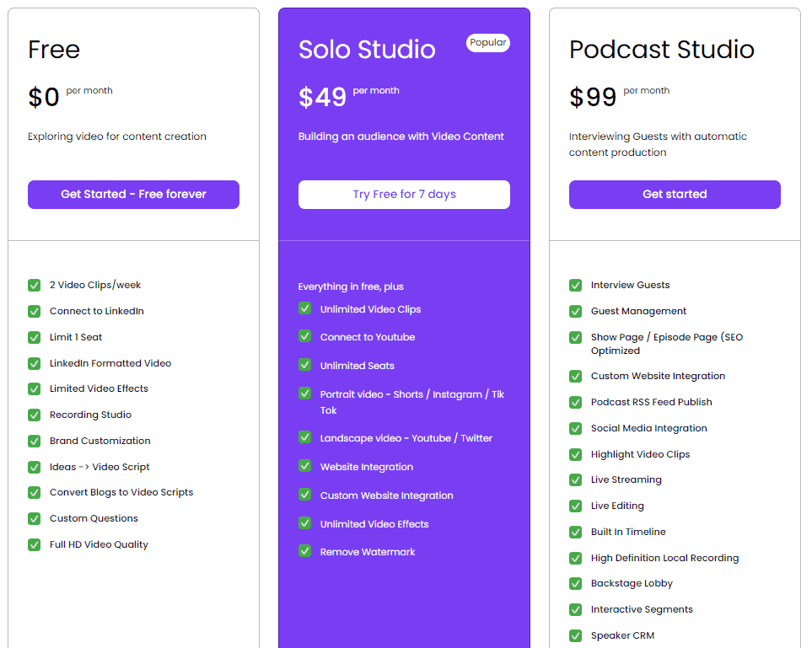Click the checkmark next to Connect to LinkedIn
The image size is (812, 648).
35,311
